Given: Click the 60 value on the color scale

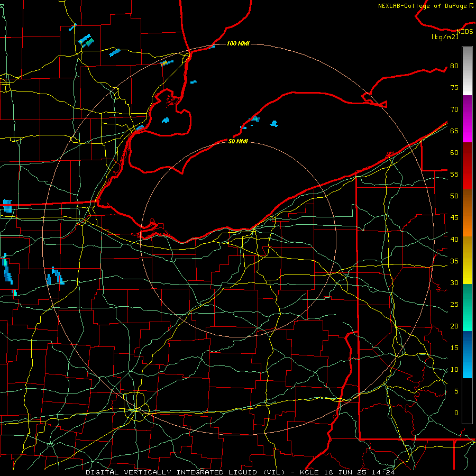Looking at the screenshot, I should (454, 153).
